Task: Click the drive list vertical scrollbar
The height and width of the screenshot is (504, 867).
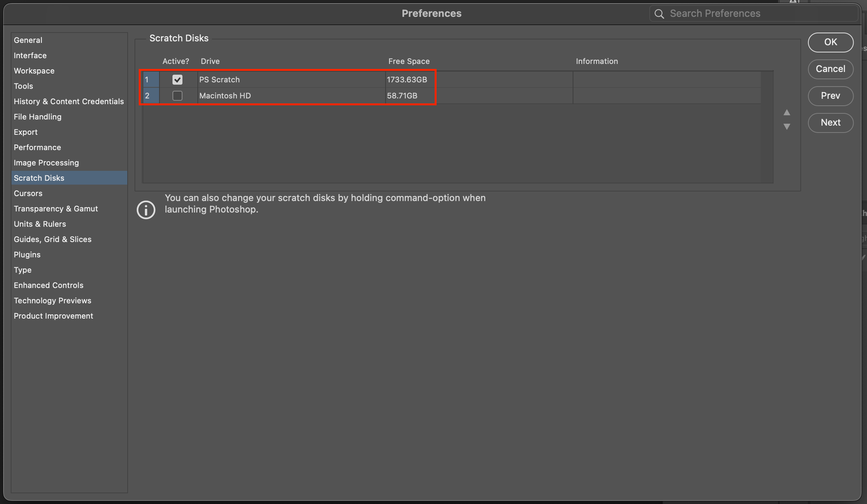Action: (x=767, y=126)
